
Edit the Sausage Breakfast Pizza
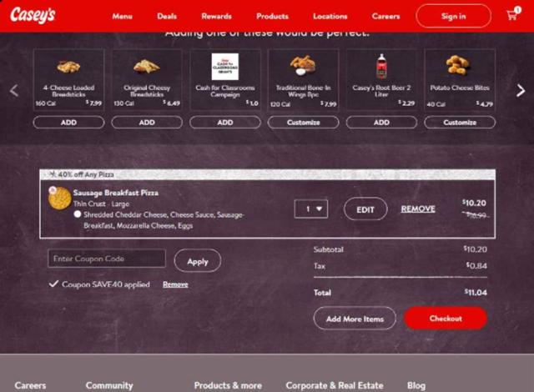point(365,209)
